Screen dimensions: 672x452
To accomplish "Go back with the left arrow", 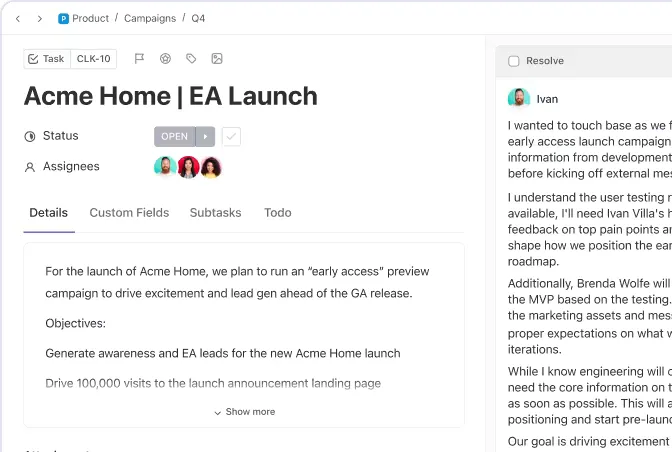I will coord(18,19).
